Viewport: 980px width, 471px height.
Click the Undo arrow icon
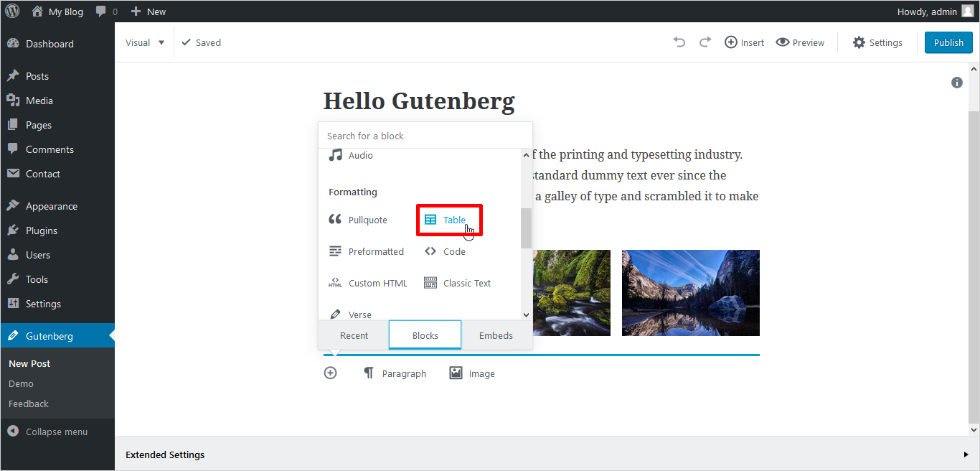679,42
